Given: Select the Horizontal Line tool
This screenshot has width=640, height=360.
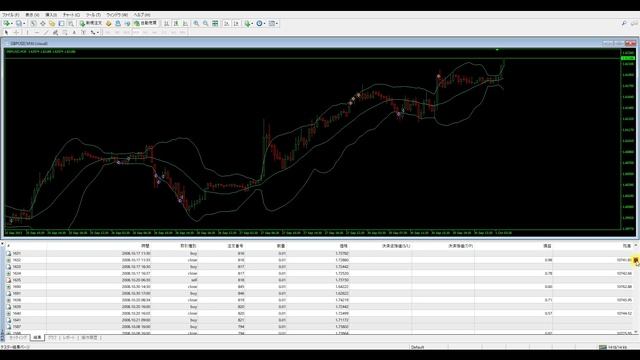Looking at the screenshot, I should [x=37, y=32].
